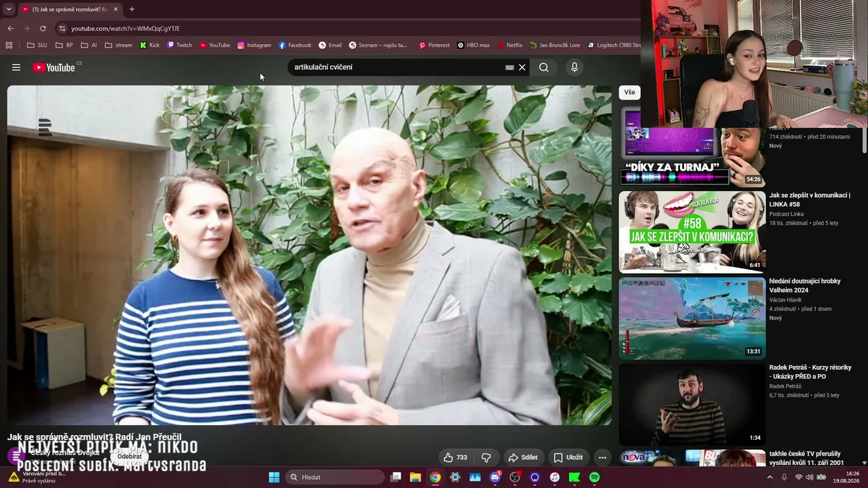Reload the current YouTube page
Viewport: 868px width, 488px height.
(x=43, y=28)
